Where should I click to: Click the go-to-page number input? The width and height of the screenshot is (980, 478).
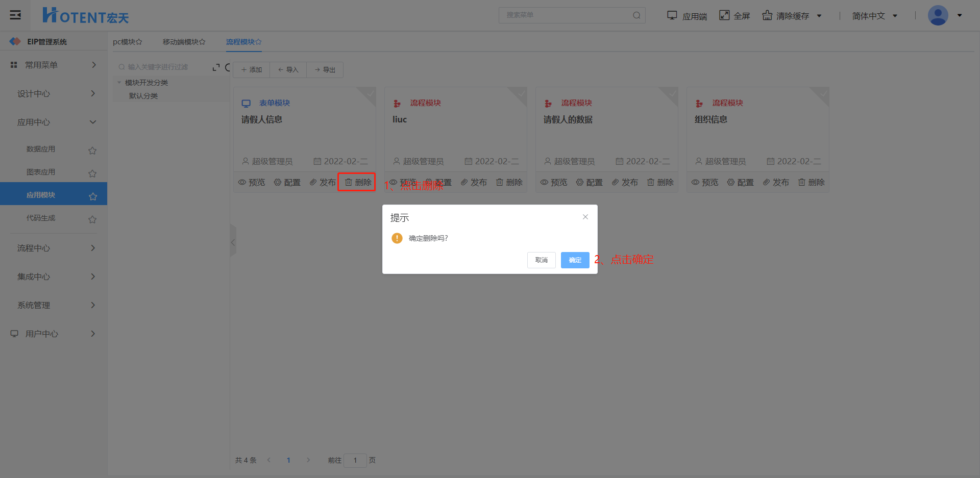tap(355, 460)
